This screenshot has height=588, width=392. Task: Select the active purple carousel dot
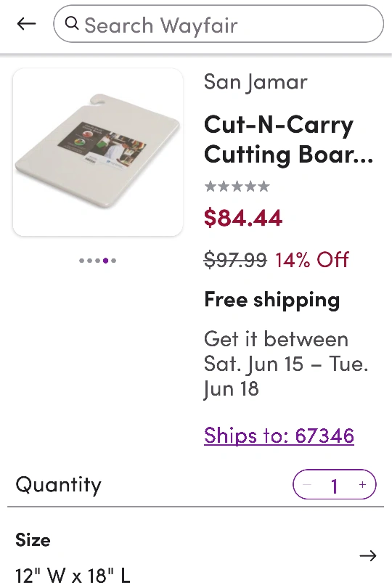tap(106, 261)
